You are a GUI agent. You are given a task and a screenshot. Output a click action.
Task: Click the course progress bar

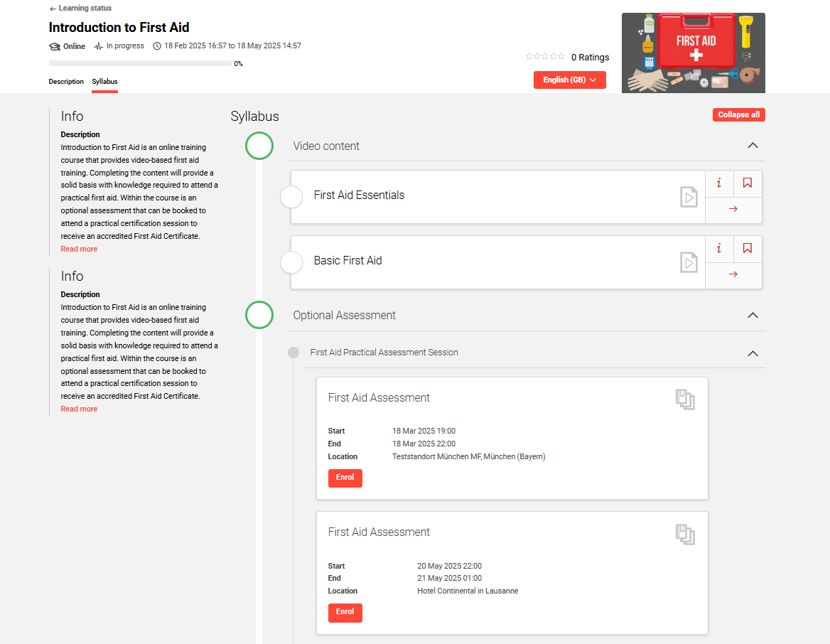(141, 64)
